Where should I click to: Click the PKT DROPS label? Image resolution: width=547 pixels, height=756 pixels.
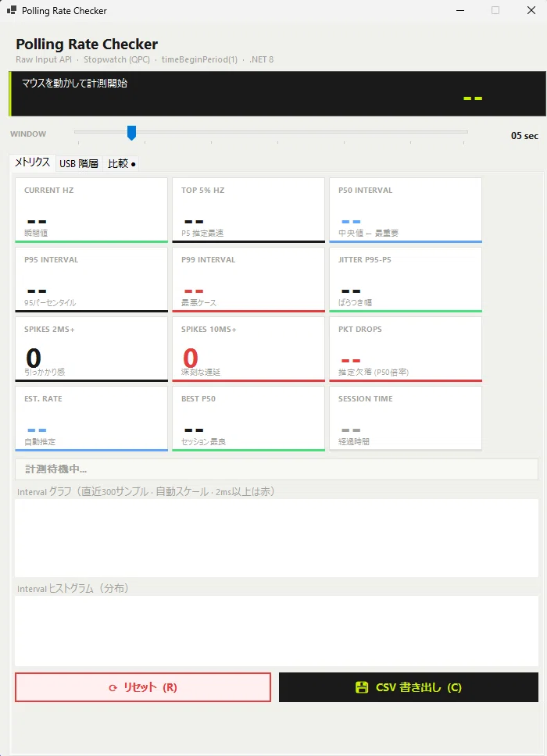(359, 330)
